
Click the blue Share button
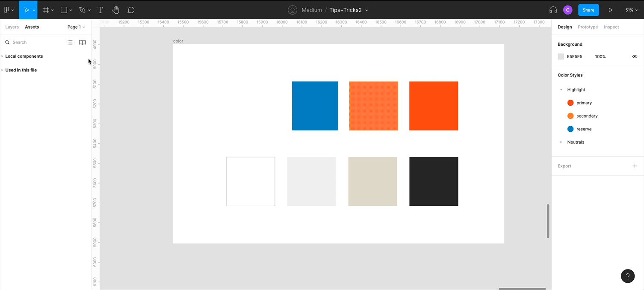point(588,10)
